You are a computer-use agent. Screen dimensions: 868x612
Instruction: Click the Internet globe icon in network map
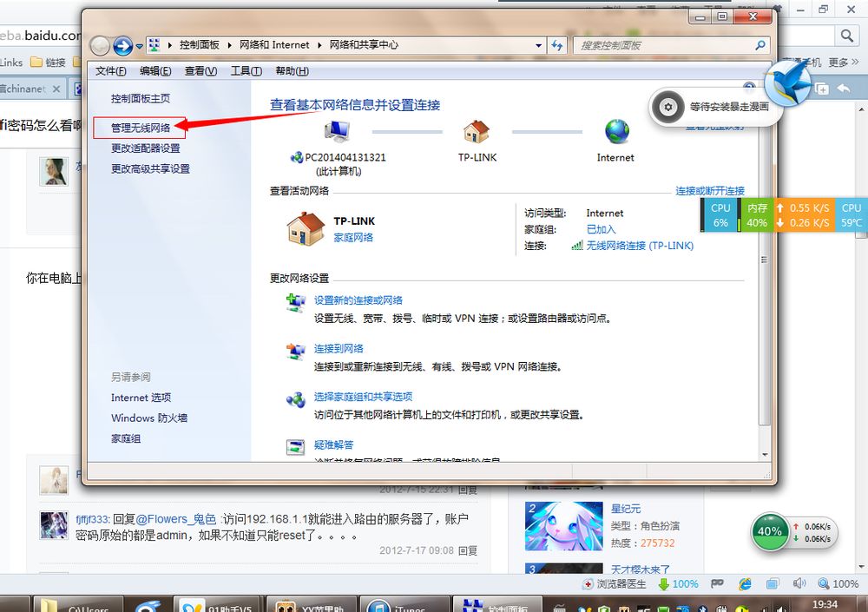(x=616, y=132)
